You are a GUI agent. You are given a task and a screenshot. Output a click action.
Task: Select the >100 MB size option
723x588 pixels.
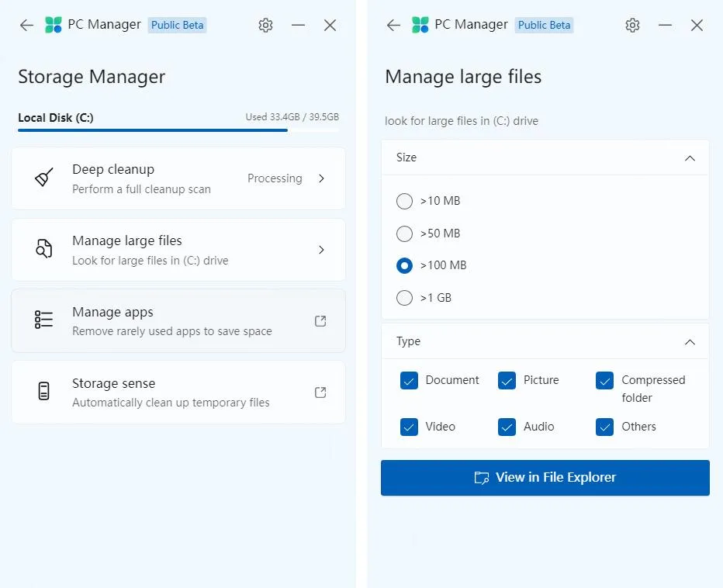point(404,265)
